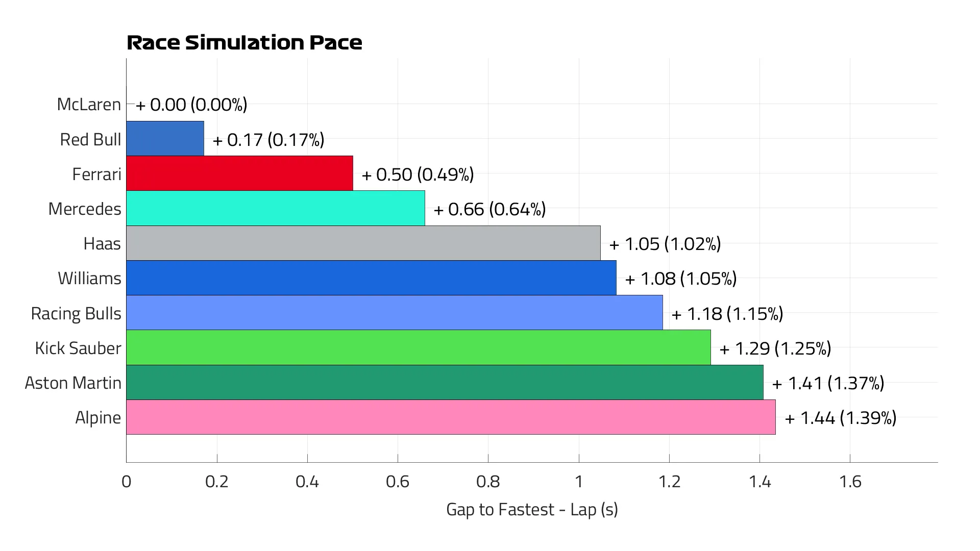This screenshot has height=551, width=980.
Task: Select the pink Alpine bar
Action: (x=451, y=417)
